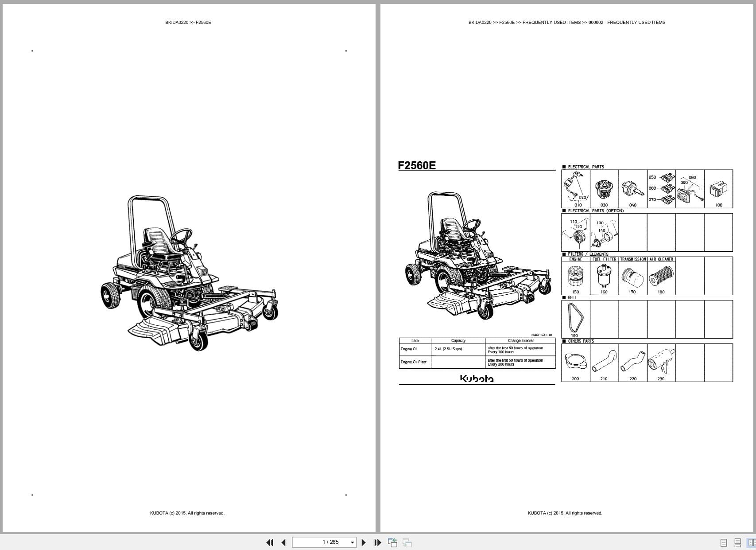Screen dimensions: 756x550
Task: Click the Engine Oil table row
Action: tap(477, 349)
